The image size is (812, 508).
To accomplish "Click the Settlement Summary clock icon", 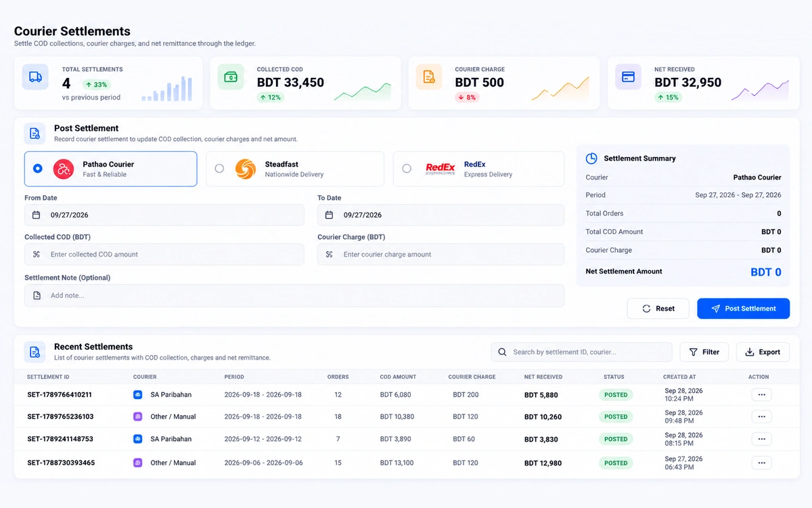I will point(591,158).
